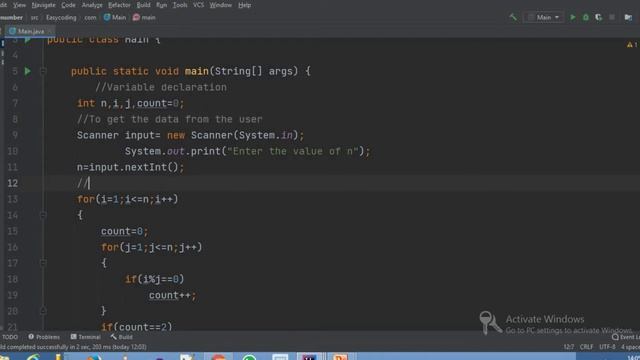640x360 pixels.
Task: Collapse the inner for-loop fold marker at line 17
Action: 43,263
